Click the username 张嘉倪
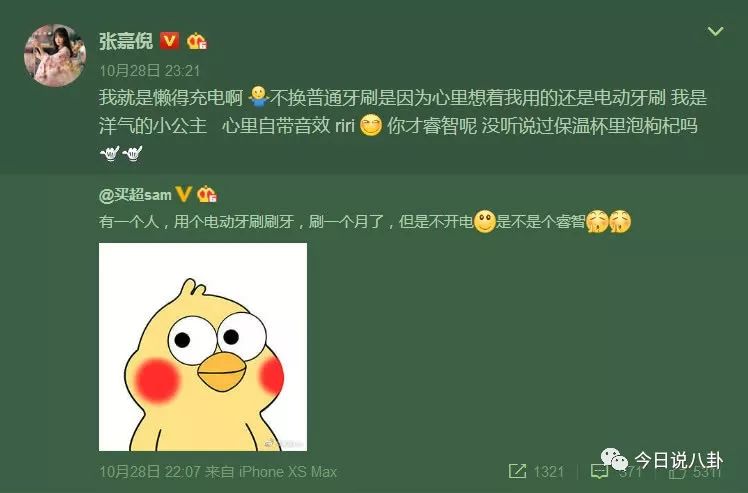The image size is (748, 493). [x=126, y=41]
